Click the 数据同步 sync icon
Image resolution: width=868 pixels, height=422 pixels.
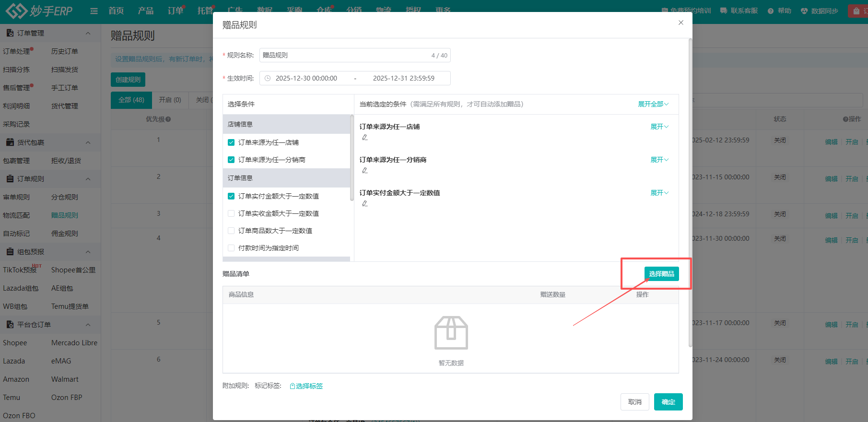tap(804, 11)
